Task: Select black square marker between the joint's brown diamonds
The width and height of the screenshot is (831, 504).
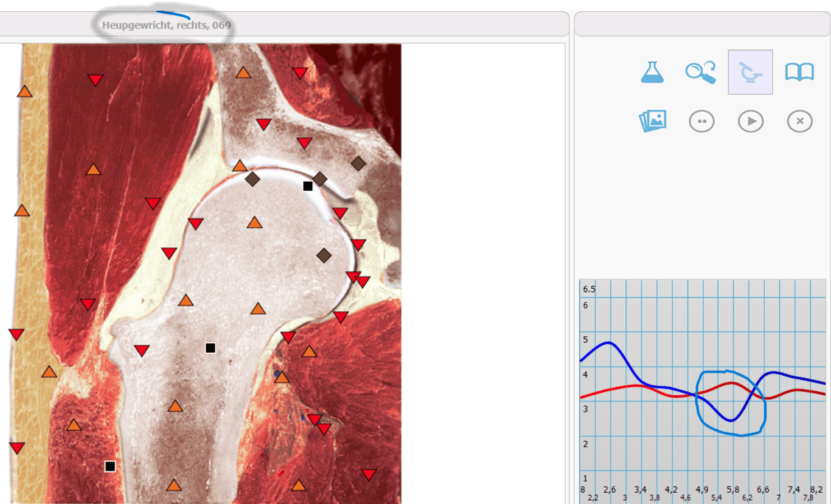Action: coord(308,186)
